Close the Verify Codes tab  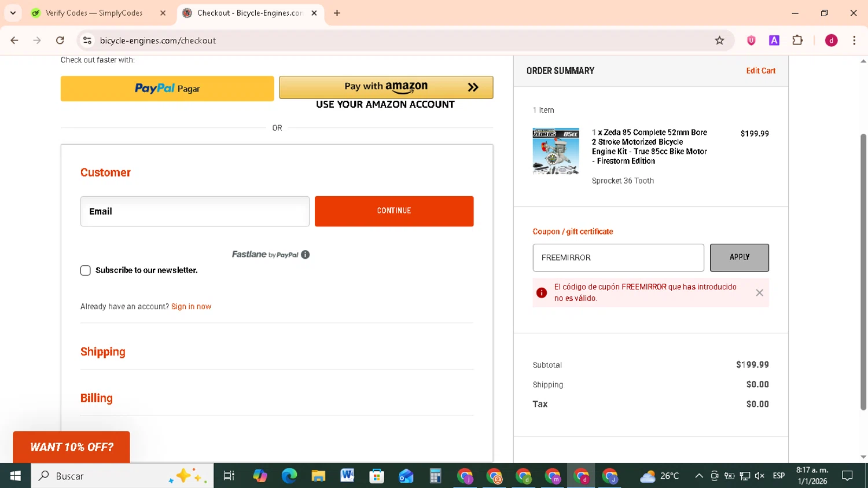click(x=163, y=13)
